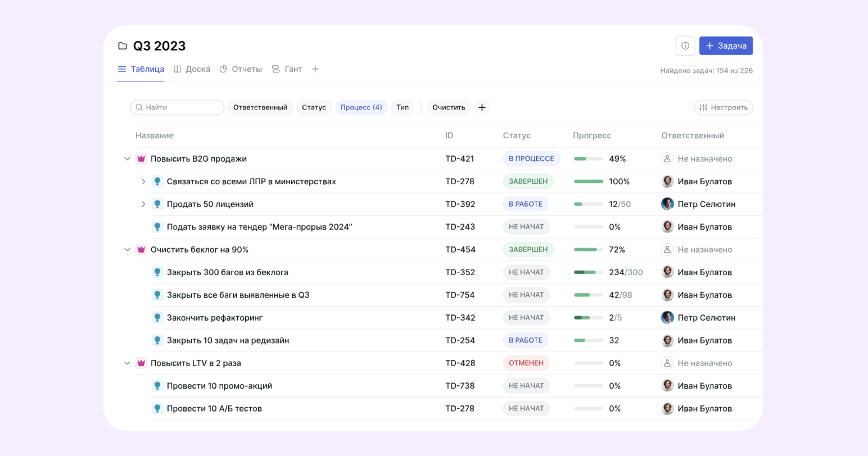The image size is (868, 456).
Task: Click Петр Селютин avatar in TD-392 row
Action: pyautogui.click(x=667, y=204)
